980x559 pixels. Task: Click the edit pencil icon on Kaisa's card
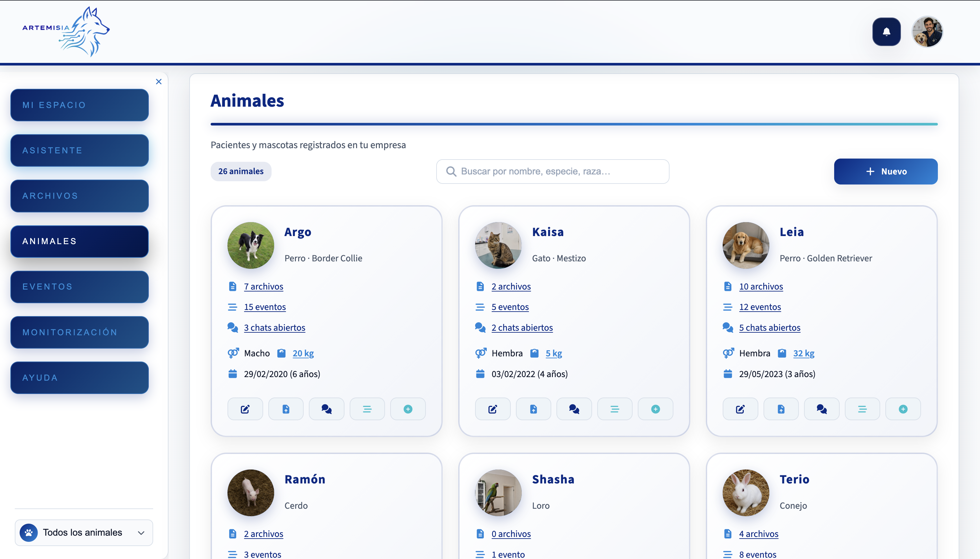(x=493, y=409)
